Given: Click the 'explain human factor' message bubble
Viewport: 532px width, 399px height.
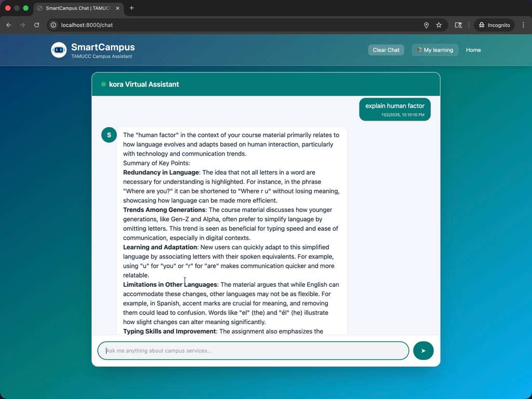Looking at the screenshot, I should (395, 109).
